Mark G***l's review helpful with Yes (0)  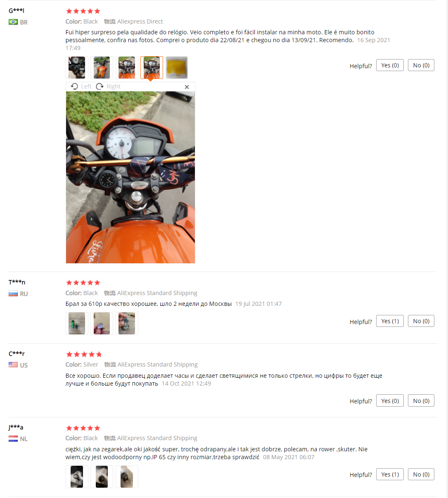click(390, 65)
